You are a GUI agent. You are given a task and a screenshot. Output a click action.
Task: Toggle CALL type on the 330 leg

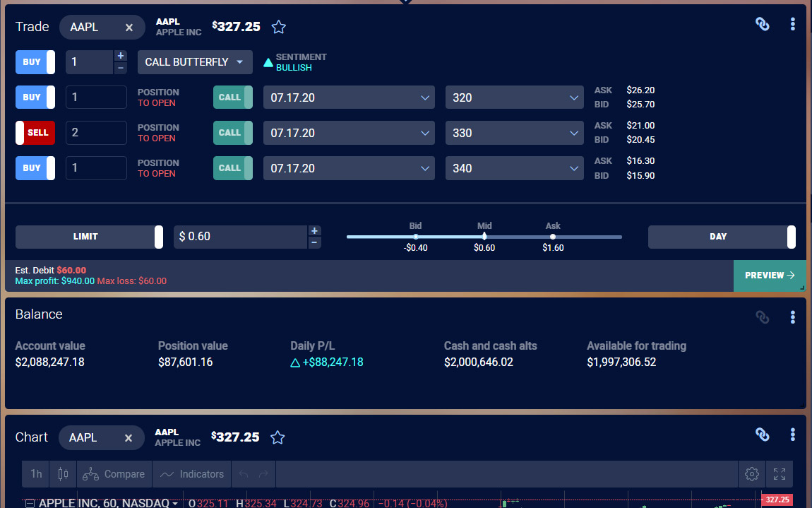click(x=233, y=133)
